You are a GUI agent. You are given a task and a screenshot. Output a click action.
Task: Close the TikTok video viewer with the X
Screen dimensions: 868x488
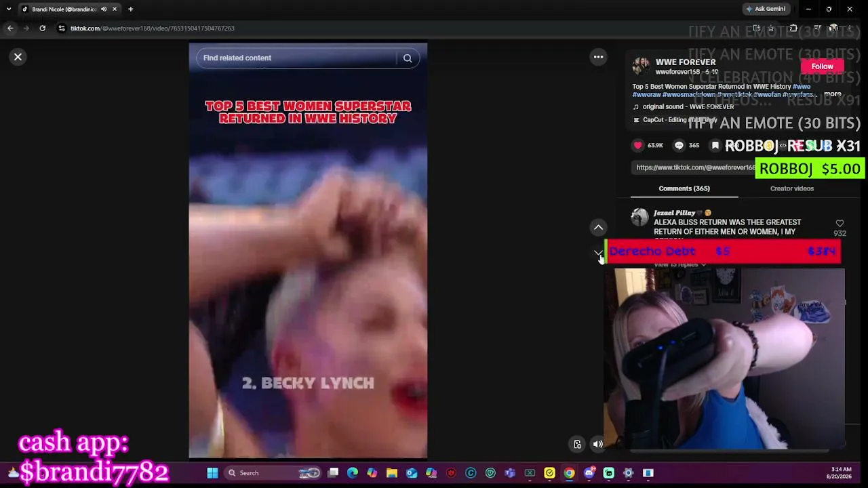coord(18,57)
